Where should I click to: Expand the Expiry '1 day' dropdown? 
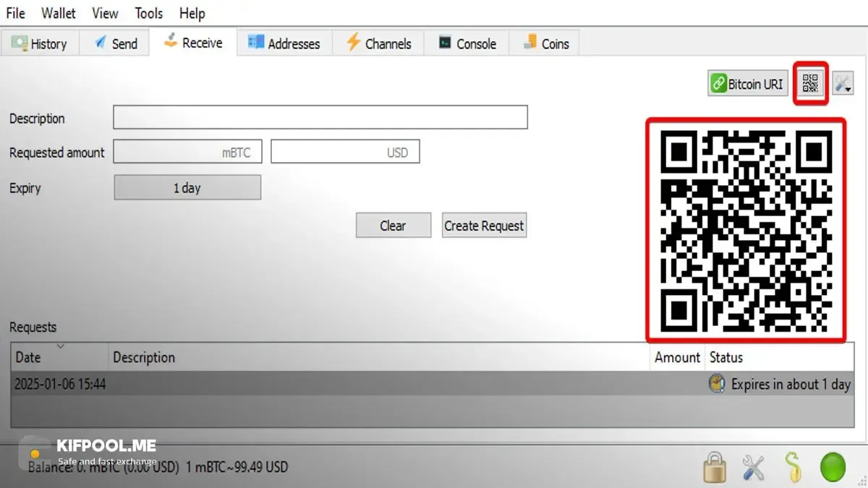(x=187, y=188)
